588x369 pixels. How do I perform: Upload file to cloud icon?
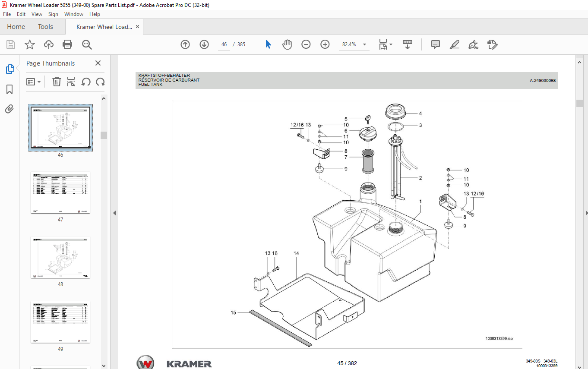click(x=49, y=44)
